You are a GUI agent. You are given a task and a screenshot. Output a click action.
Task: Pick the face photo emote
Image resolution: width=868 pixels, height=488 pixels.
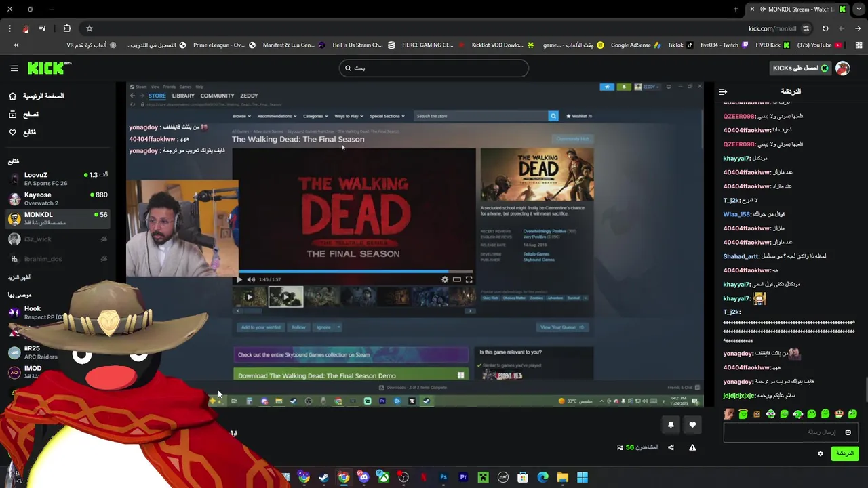click(x=729, y=414)
